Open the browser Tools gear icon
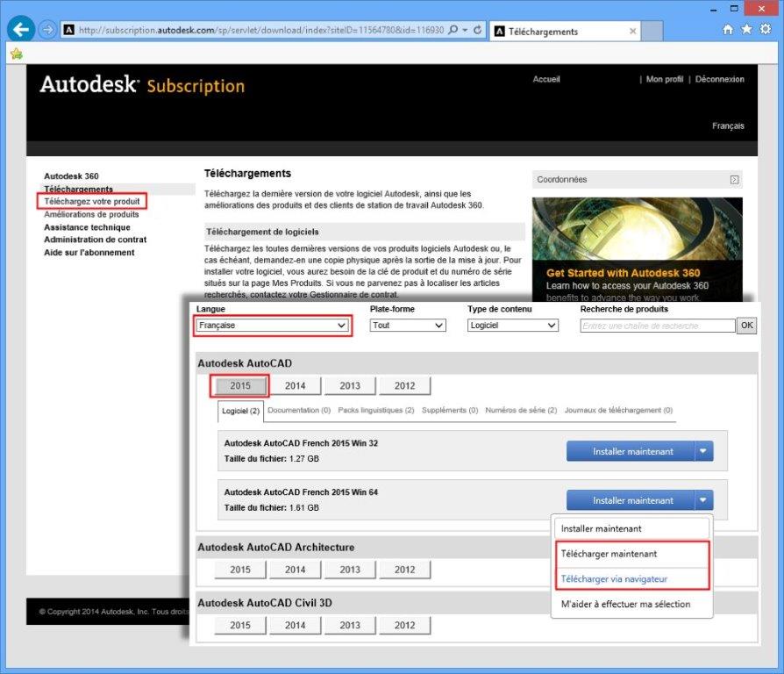784x674 pixels. 766,30
